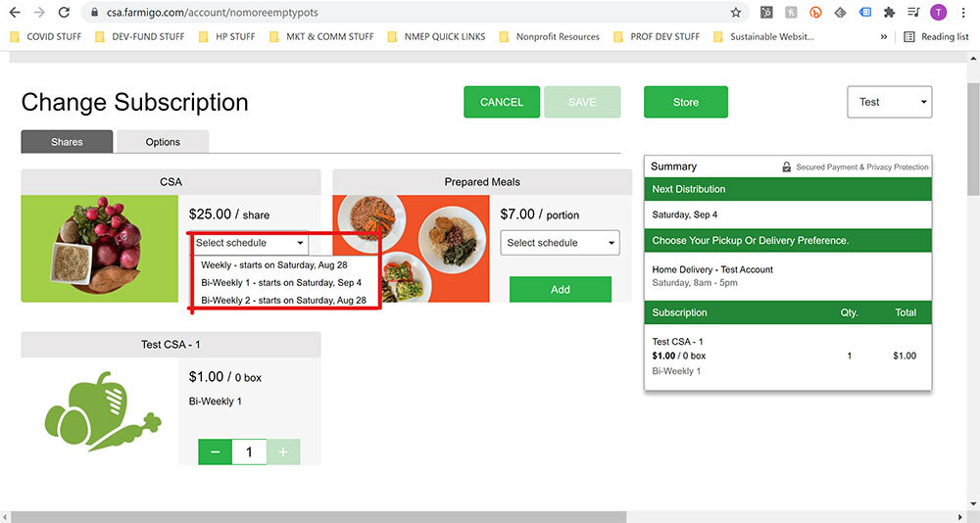Click the quantity field showing 1
980x523 pixels.
point(249,452)
